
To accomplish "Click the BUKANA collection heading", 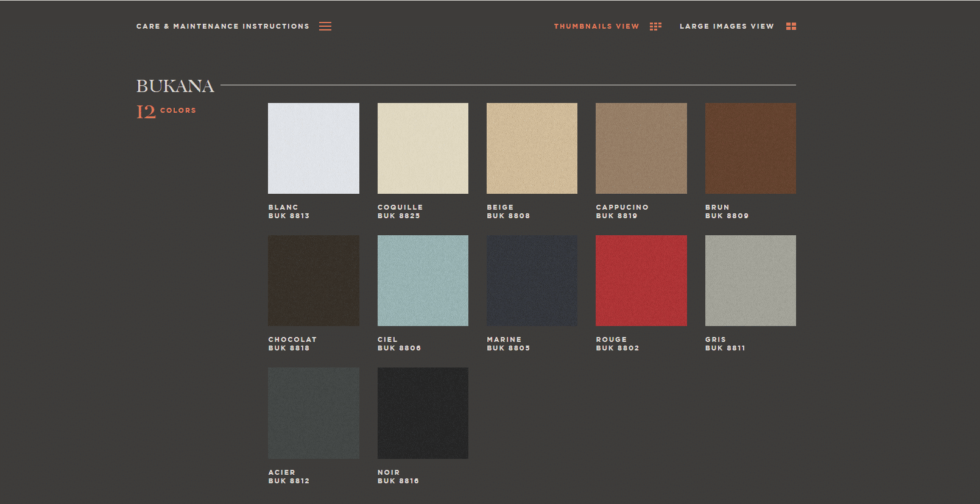I will pyautogui.click(x=175, y=86).
